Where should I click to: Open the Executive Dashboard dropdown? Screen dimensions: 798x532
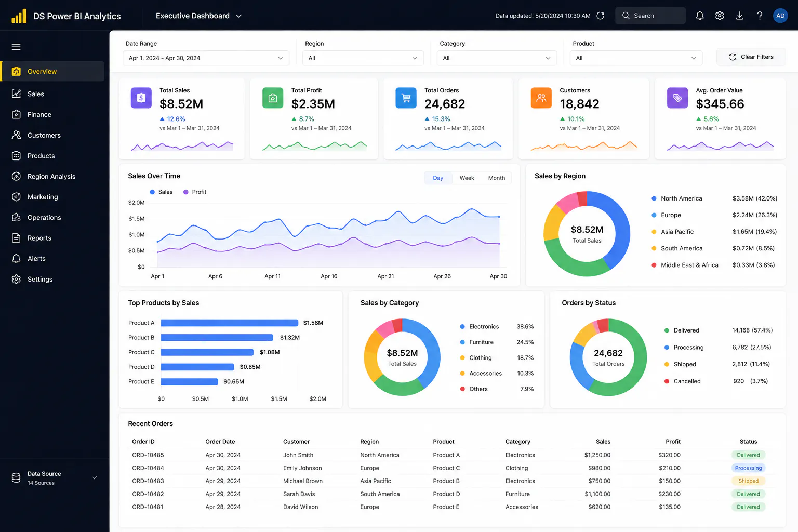point(199,16)
